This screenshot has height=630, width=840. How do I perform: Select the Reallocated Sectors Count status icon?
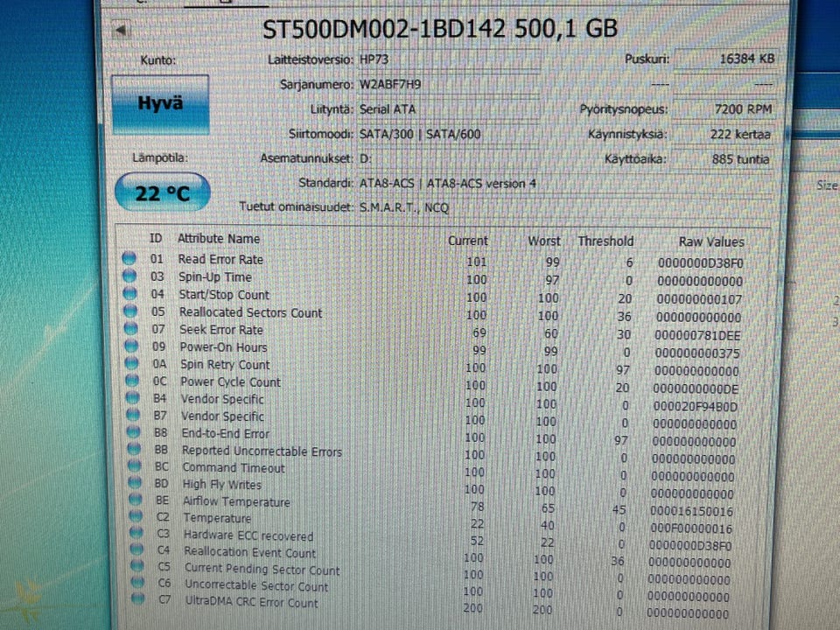pyautogui.click(x=130, y=311)
